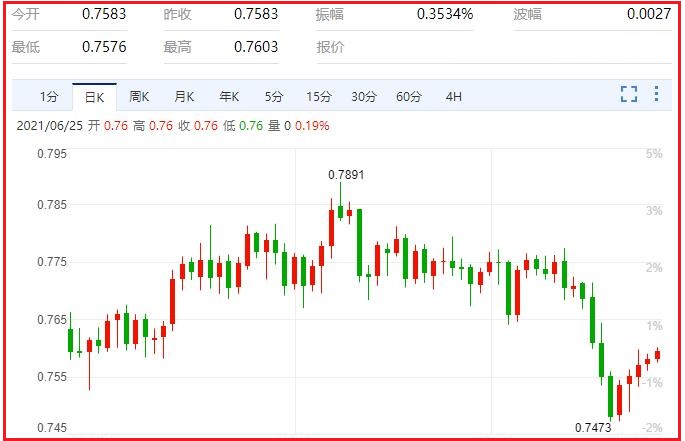This screenshot has height=441, width=685.
Task: Click the 最低 value 0.7576
Action: click(104, 47)
